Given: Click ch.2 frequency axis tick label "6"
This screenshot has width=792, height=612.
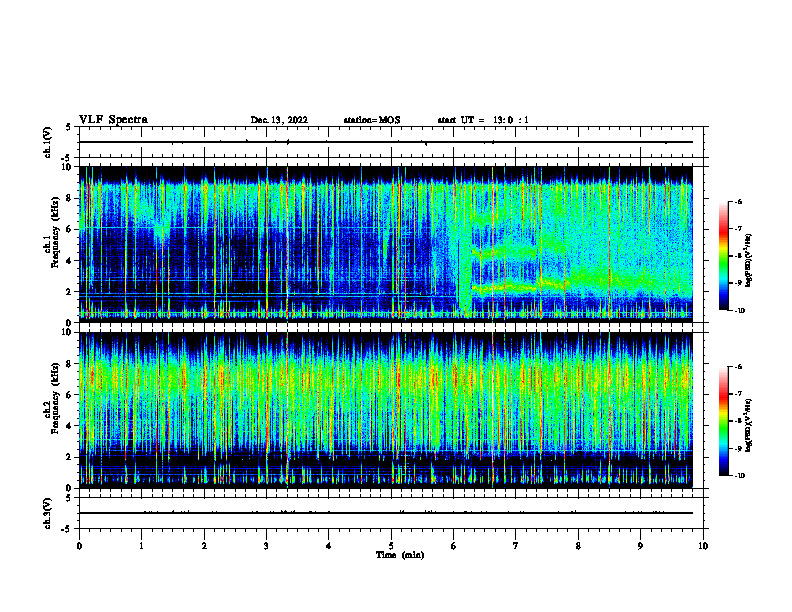Looking at the screenshot, I should coord(69,395).
